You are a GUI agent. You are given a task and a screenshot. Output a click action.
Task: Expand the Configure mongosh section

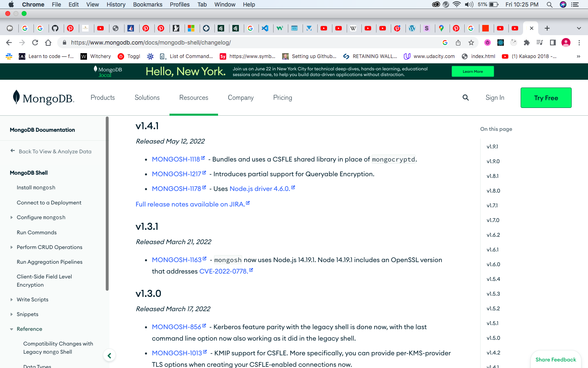coord(11,218)
